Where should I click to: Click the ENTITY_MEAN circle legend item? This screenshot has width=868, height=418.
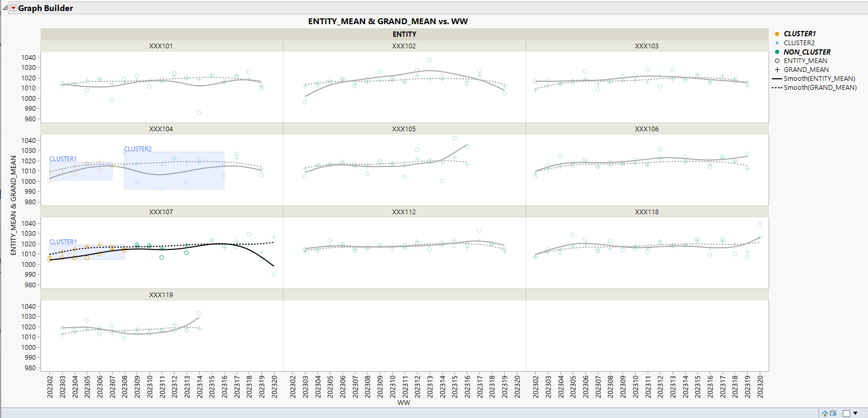click(801, 61)
